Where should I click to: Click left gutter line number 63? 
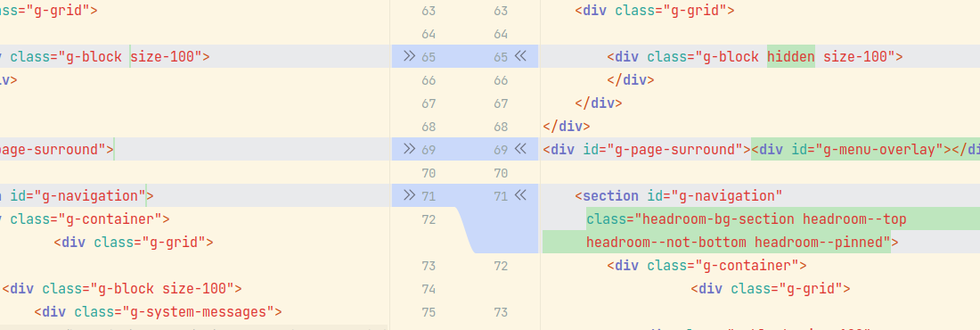pyautogui.click(x=429, y=11)
